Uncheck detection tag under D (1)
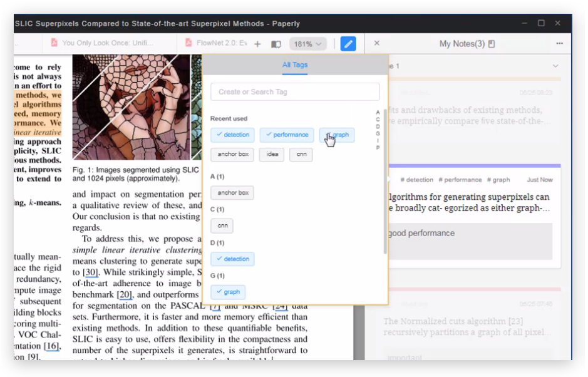The image size is (588, 377). (x=232, y=259)
